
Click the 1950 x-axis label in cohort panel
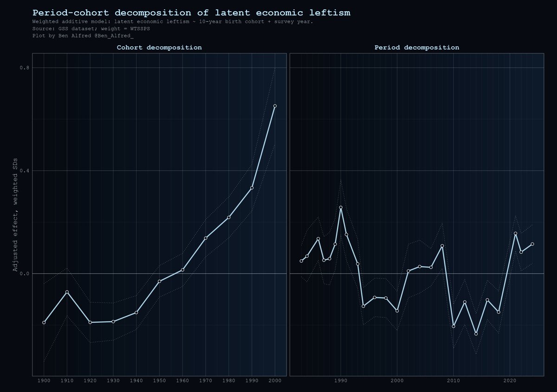tap(159, 380)
